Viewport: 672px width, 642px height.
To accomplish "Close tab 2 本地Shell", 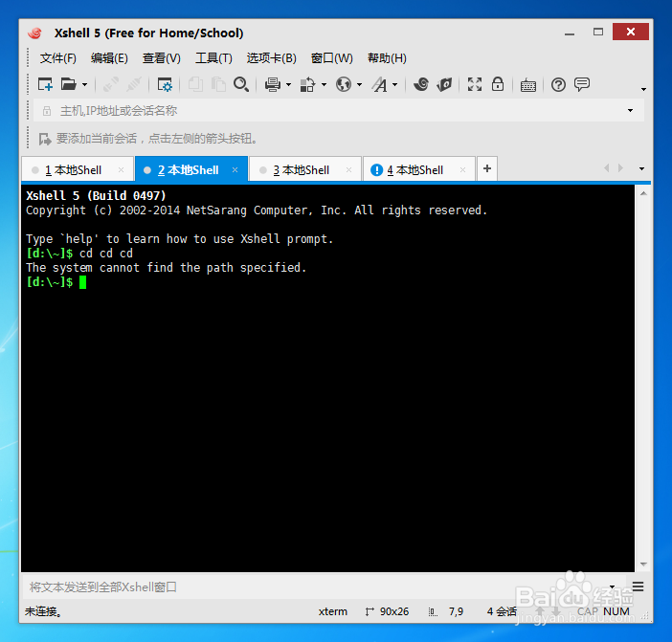I will coord(235,170).
